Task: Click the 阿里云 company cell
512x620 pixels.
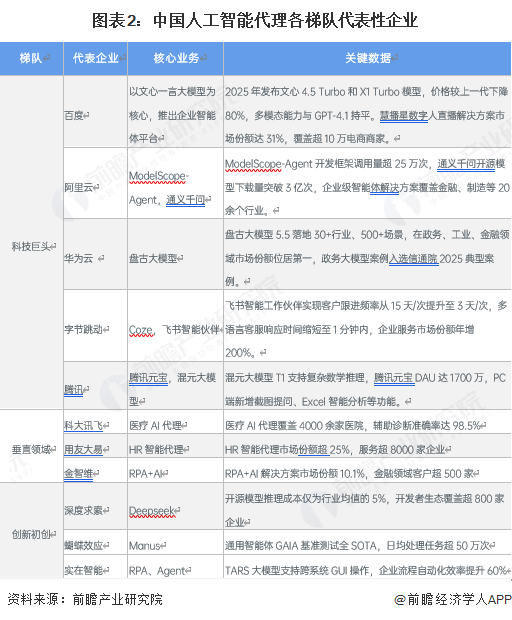Action: [96, 183]
